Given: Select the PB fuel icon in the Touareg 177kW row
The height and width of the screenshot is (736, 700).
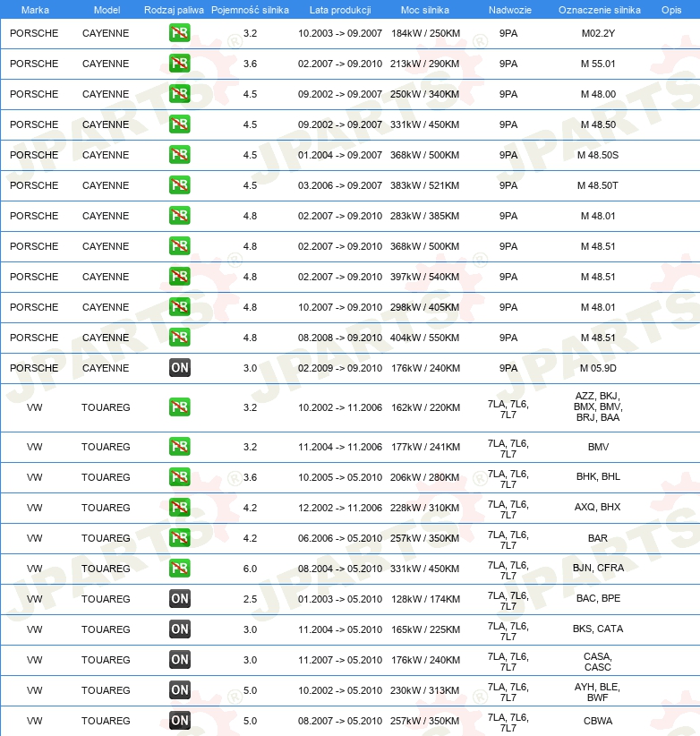Looking at the screenshot, I should point(180,447).
